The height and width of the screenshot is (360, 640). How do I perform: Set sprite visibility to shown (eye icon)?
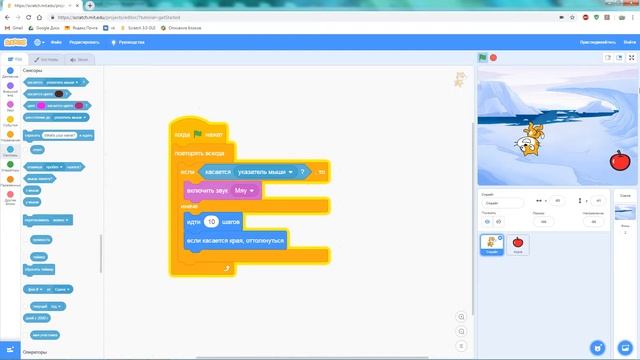coord(487,222)
